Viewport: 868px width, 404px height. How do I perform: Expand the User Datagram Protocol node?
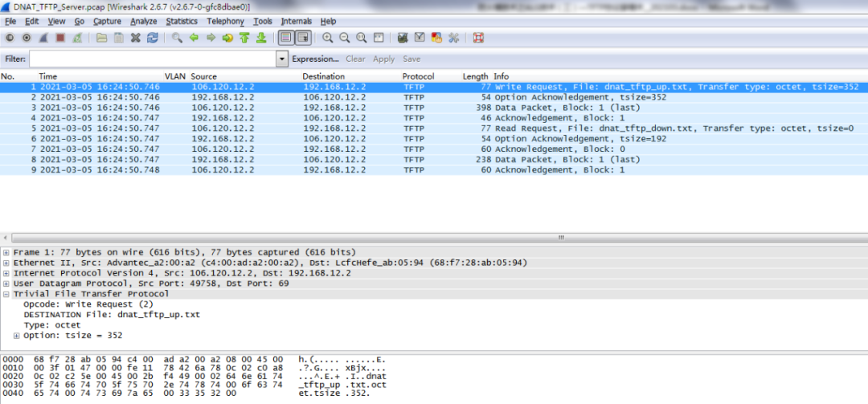[x=6, y=284]
